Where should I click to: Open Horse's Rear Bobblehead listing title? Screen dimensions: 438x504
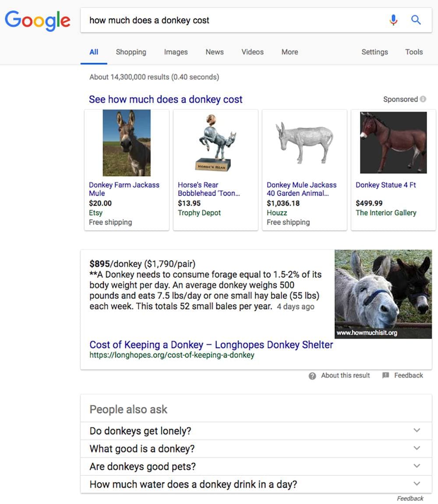click(x=209, y=189)
